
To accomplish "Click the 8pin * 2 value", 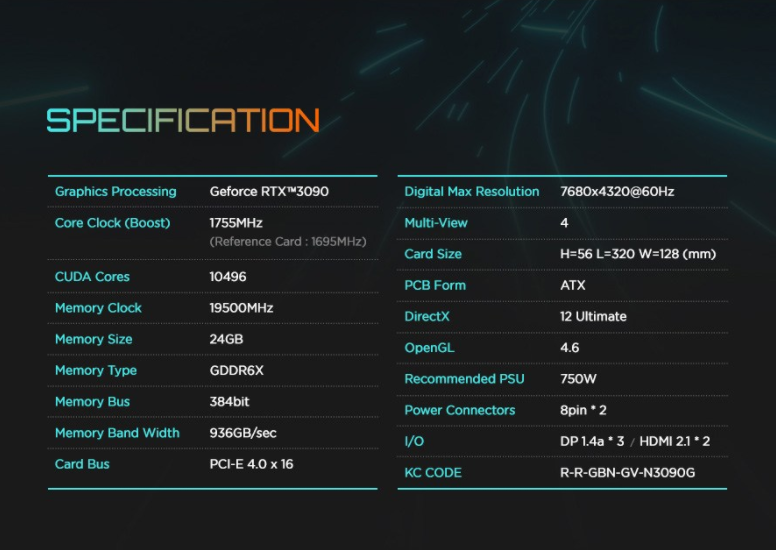I will 583,410.
